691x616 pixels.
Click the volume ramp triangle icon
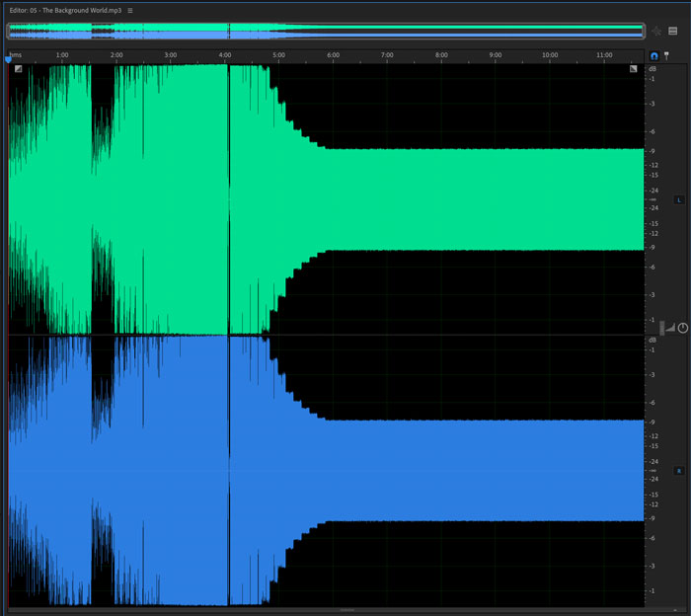pyautogui.click(x=670, y=328)
